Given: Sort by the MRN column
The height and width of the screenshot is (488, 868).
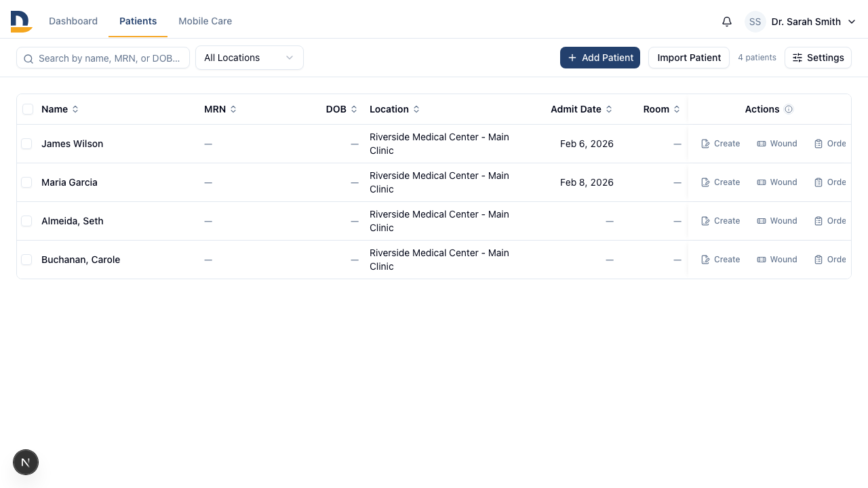Looking at the screenshot, I should coord(220,109).
